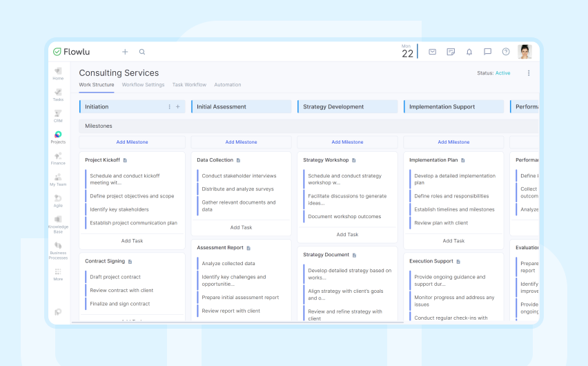The height and width of the screenshot is (366, 588).
Task: Add Task in Strategy Workshop card
Action: click(x=347, y=234)
